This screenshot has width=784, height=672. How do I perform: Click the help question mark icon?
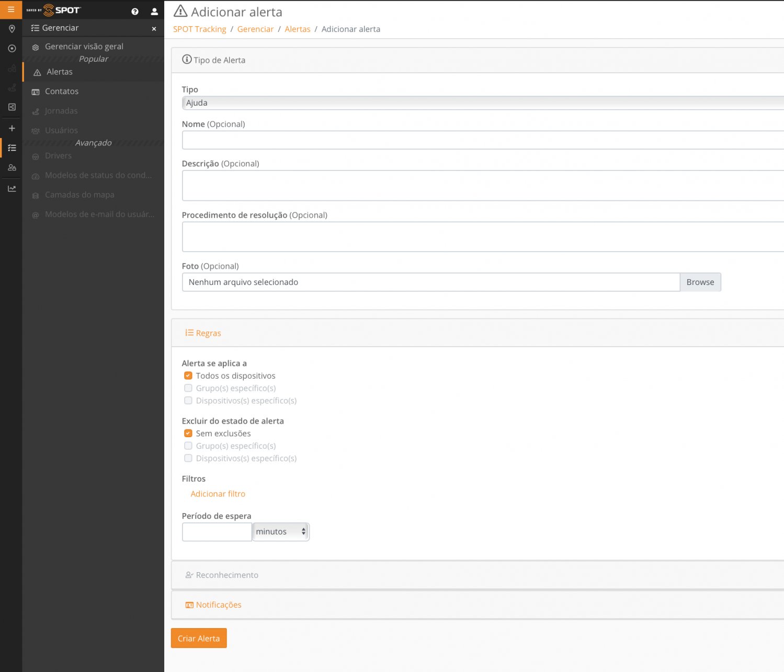click(135, 12)
